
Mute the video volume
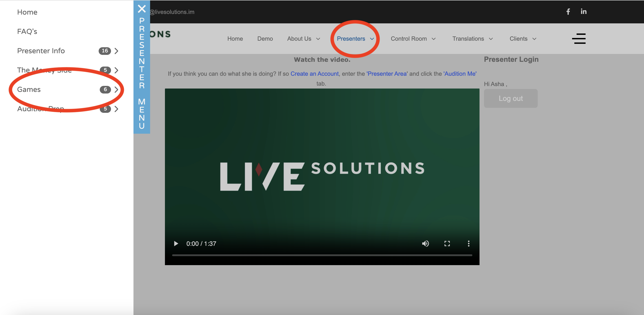point(425,244)
